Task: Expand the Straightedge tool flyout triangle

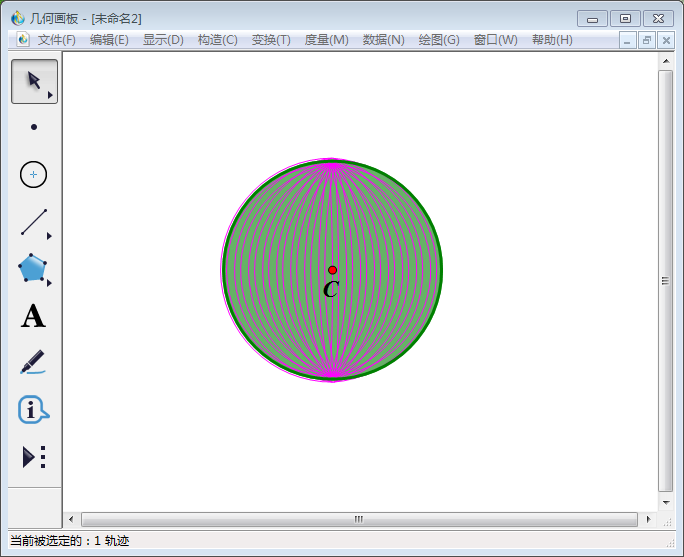Action: point(49,236)
